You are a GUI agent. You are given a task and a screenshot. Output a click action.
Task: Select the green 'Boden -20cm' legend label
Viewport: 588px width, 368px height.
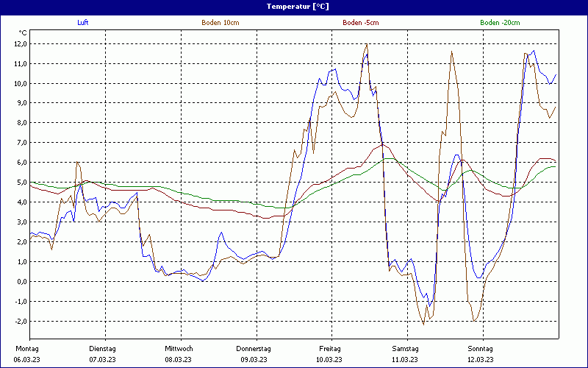(501, 23)
